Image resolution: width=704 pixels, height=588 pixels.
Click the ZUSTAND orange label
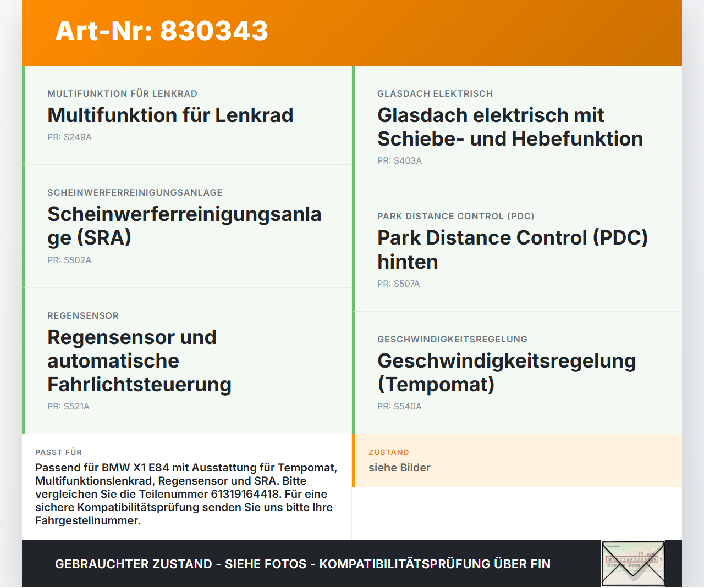coord(388,452)
